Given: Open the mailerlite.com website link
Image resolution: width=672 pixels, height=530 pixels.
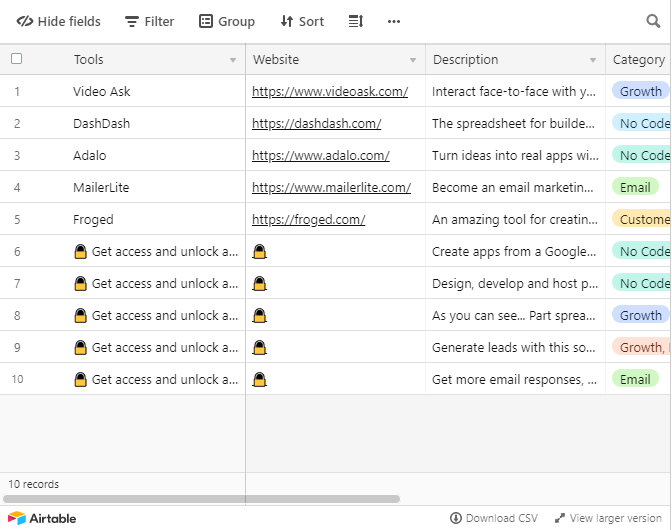Looking at the screenshot, I should click(x=331, y=188).
